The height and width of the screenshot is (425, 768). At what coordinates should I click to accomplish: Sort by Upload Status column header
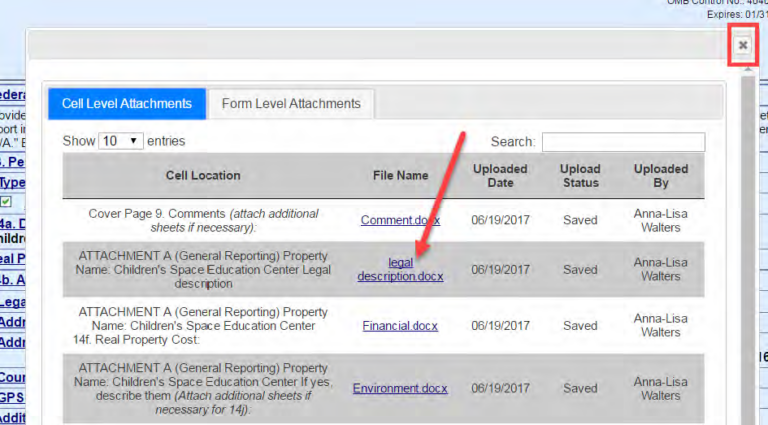pyautogui.click(x=580, y=176)
